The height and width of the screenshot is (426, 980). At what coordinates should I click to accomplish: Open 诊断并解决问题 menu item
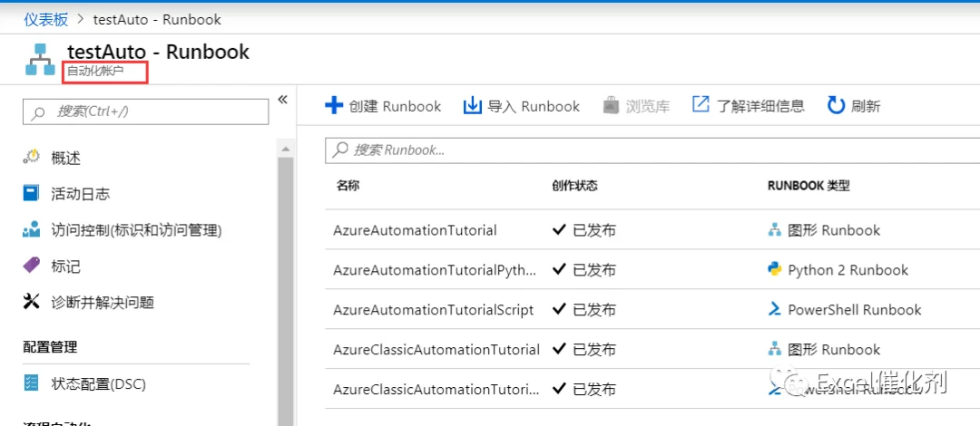pyautogui.click(x=103, y=303)
